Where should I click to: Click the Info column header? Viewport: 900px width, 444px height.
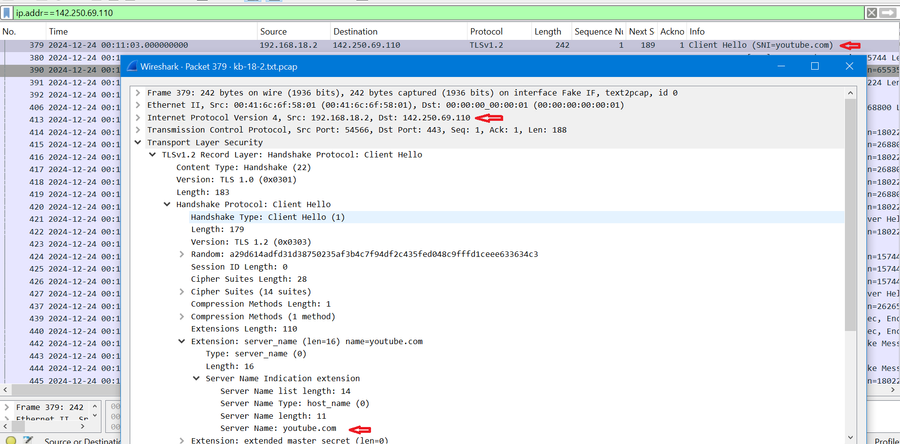pos(793,32)
